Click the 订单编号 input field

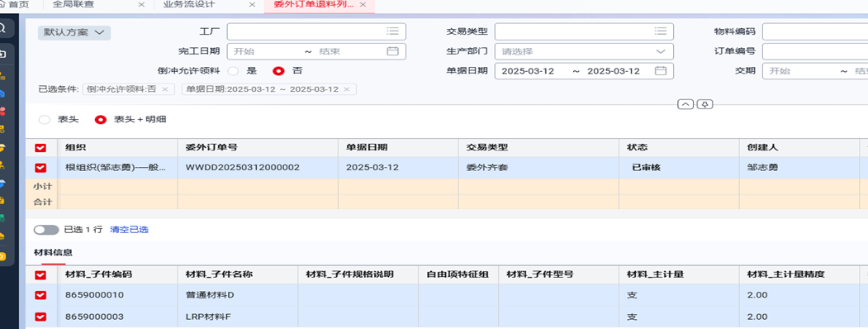[815, 51]
